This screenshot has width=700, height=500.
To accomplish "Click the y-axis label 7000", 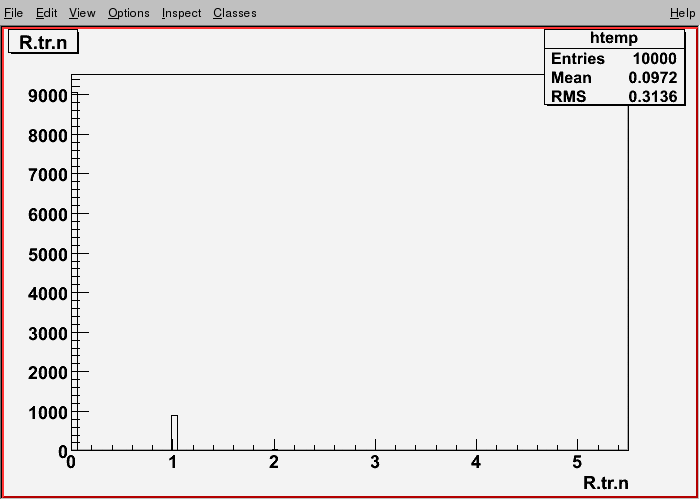I will tap(47, 175).
